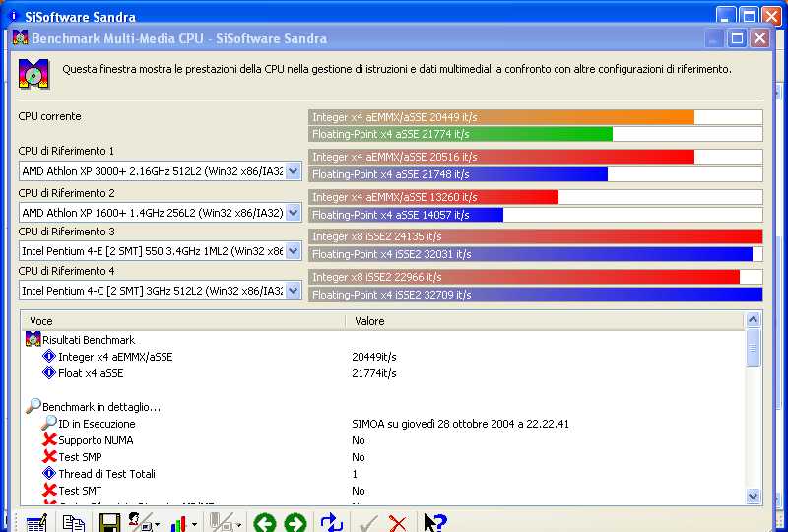Click the red X icon by Test SMT

[x=49, y=490]
